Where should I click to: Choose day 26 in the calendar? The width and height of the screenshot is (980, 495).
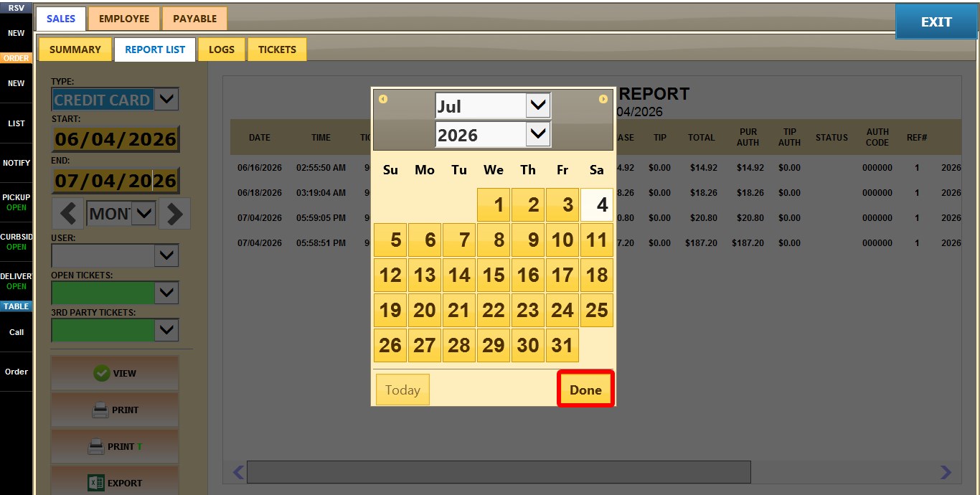(390, 345)
